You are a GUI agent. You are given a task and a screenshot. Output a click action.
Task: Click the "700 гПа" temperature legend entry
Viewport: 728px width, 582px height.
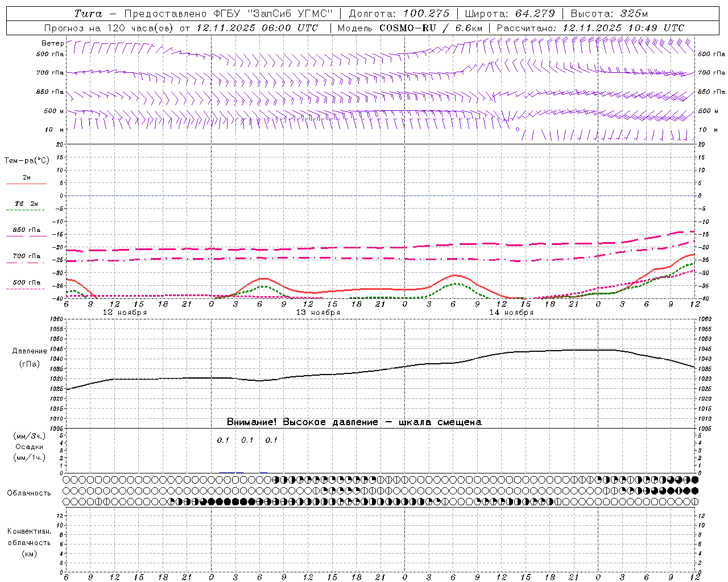pyautogui.click(x=27, y=256)
